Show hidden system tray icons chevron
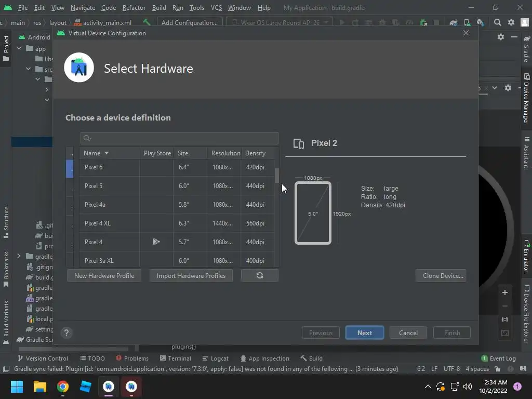Screen dimensions: 532x399 coord(428,387)
